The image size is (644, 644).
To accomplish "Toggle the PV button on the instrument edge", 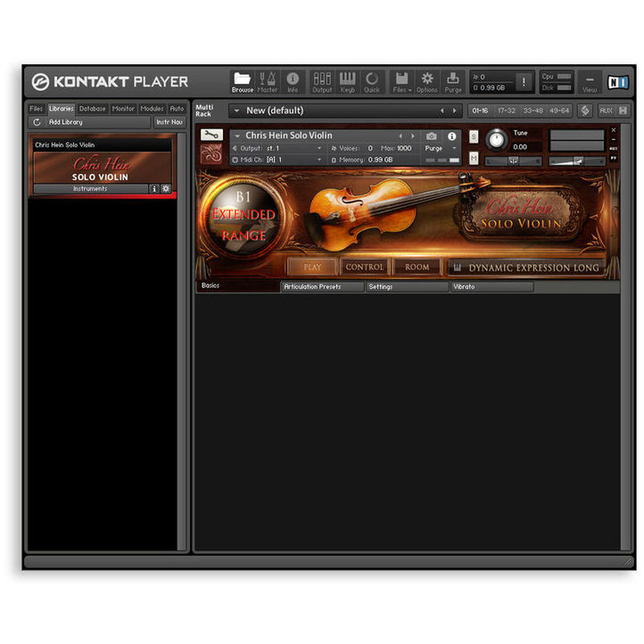I will [x=613, y=158].
